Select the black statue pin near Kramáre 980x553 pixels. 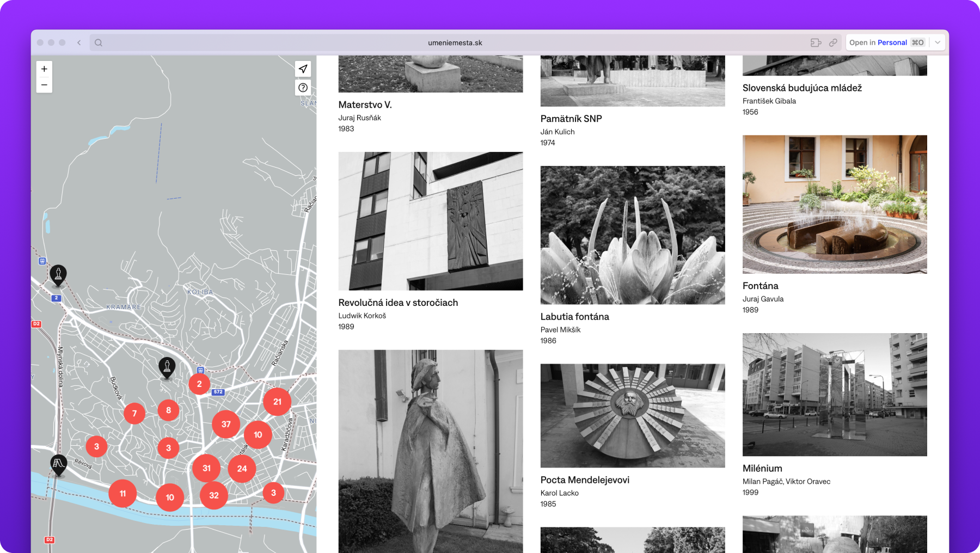tap(58, 274)
